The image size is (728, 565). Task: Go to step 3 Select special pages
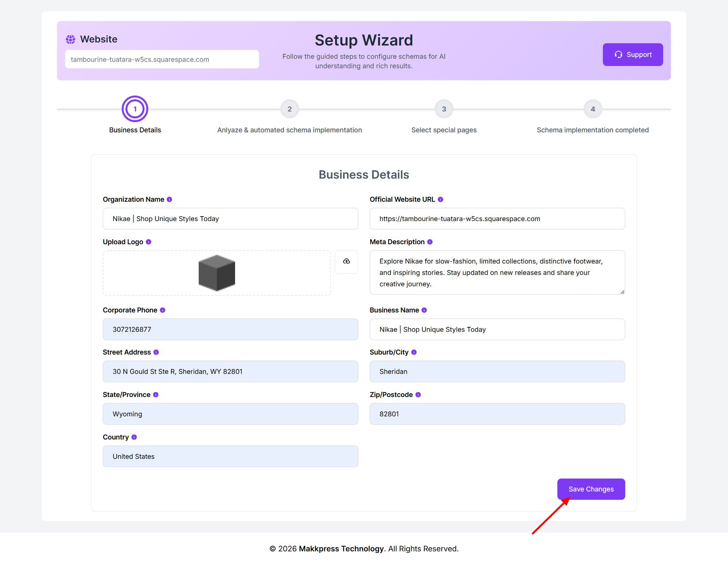click(444, 109)
